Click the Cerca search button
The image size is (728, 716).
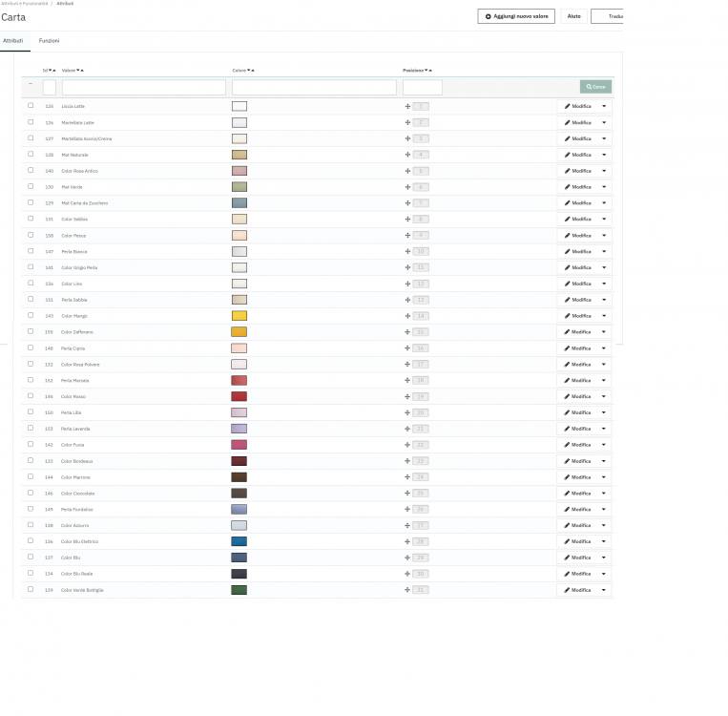(x=595, y=87)
